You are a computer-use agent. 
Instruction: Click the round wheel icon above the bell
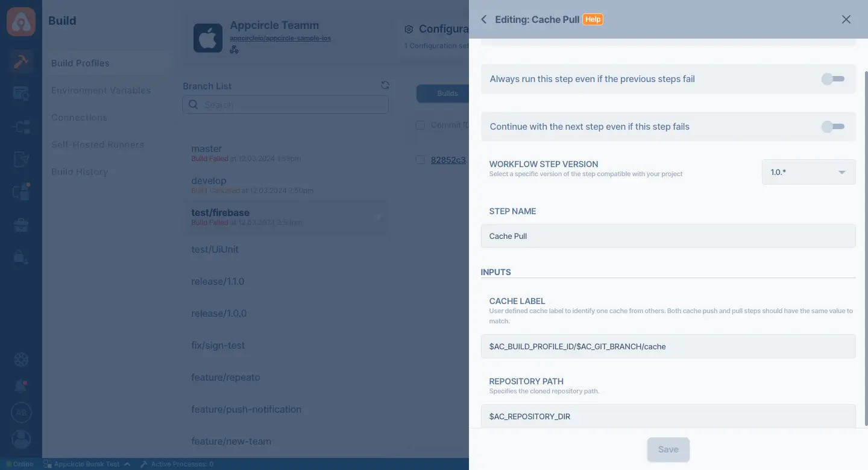pyautogui.click(x=21, y=360)
